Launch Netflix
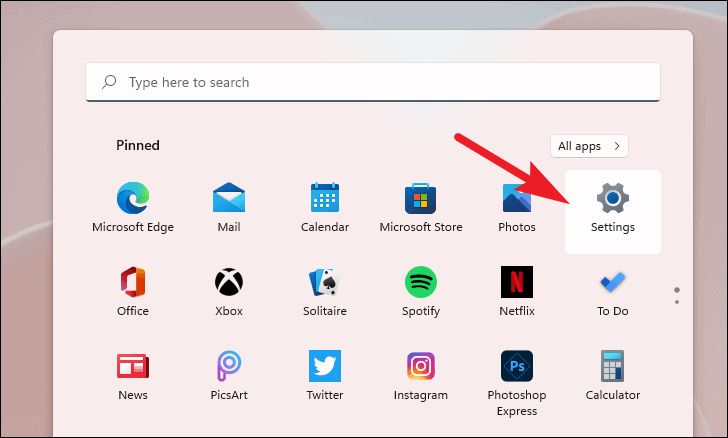The height and width of the screenshot is (438, 728). pyautogui.click(x=517, y=292)
